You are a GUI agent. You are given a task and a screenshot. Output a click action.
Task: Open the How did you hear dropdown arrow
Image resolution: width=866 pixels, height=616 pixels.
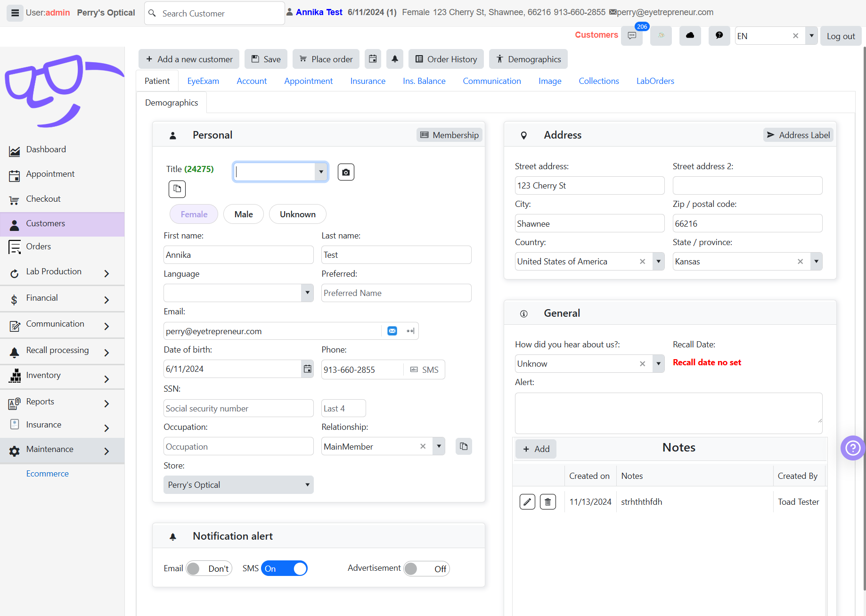659,364
